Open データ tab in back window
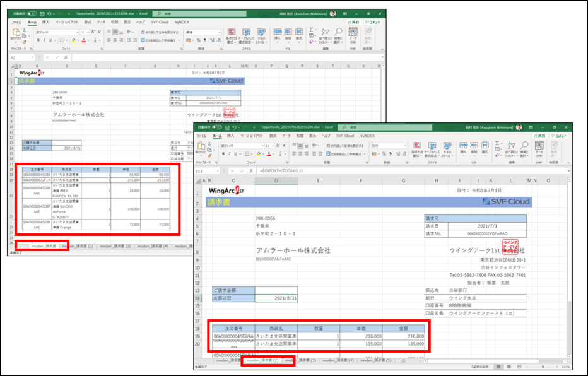The image size is (588, 376). 101,22
